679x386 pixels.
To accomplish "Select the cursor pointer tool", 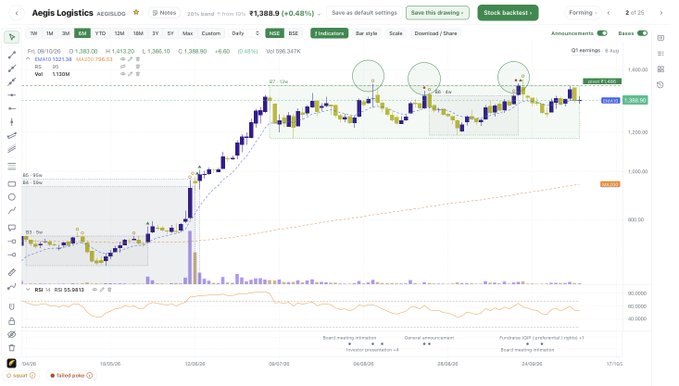I will 12,37.
